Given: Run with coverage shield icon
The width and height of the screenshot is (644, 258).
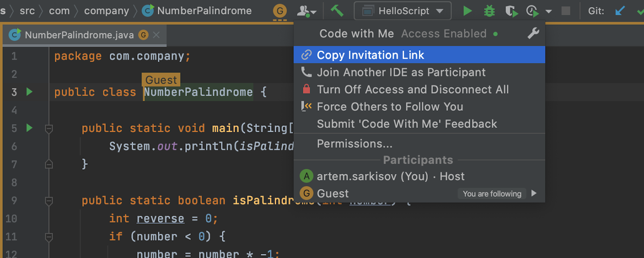Looking at the screenshot, I should coord(511,11).
